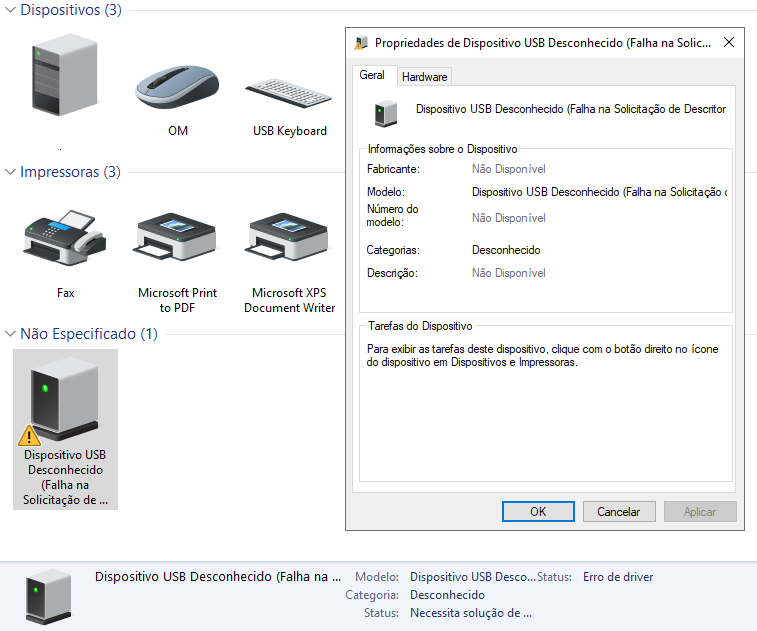This screenshot has height=631, width=757.
Task: Click the Categorias "Desconhecido" value in dialog
Action: pyautogui.click(x=506, y=250)
